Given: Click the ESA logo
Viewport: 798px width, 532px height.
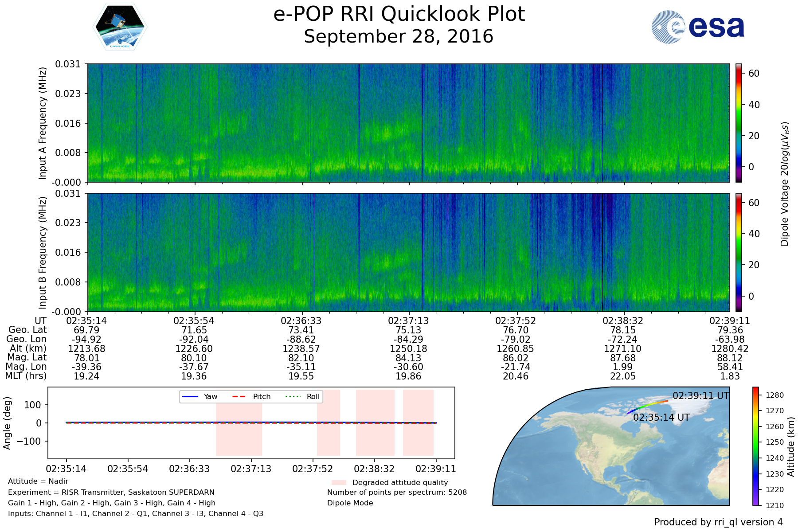Looking at the screenshot, I should [x=698, y=27].
